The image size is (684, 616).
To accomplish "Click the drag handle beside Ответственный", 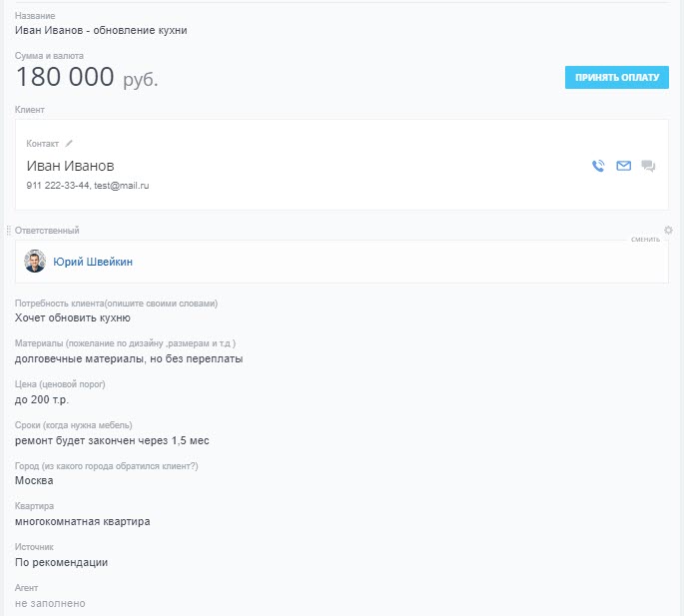I will (9, 231).
